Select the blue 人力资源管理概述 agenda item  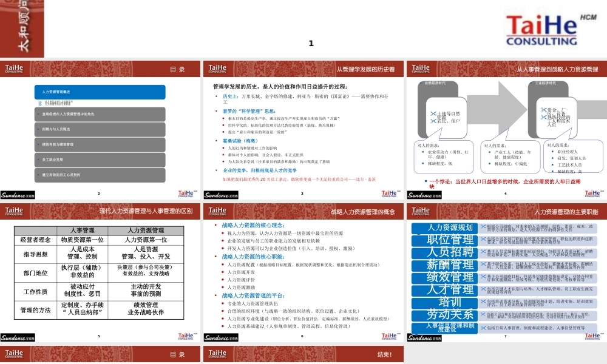[100, 92]
